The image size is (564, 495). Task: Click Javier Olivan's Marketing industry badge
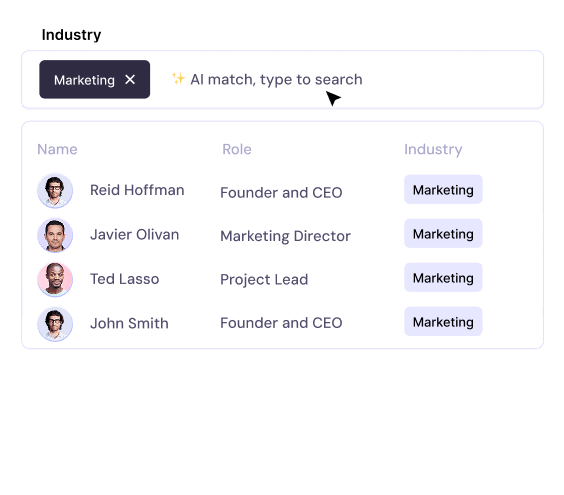[x=443, y=233]
